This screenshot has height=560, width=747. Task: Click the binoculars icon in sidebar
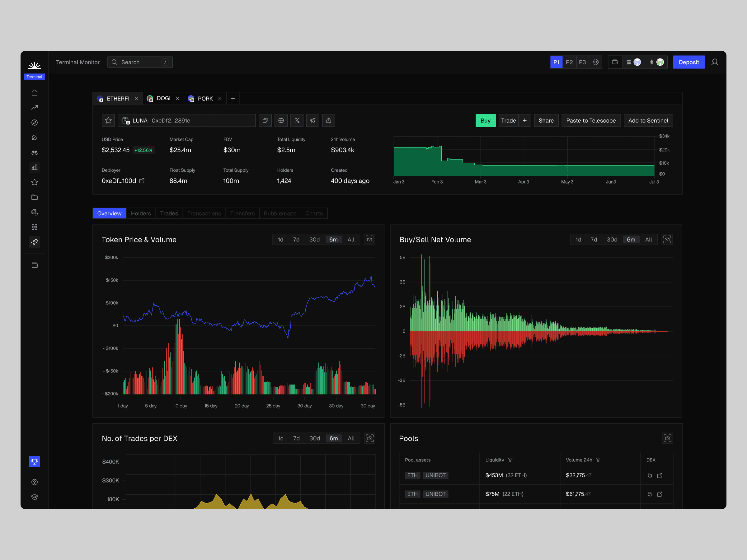pyautogui.click(x=35, y=152)
